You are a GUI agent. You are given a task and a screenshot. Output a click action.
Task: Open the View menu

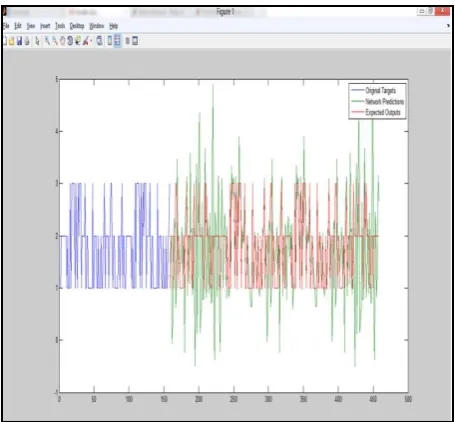(31, 26)
